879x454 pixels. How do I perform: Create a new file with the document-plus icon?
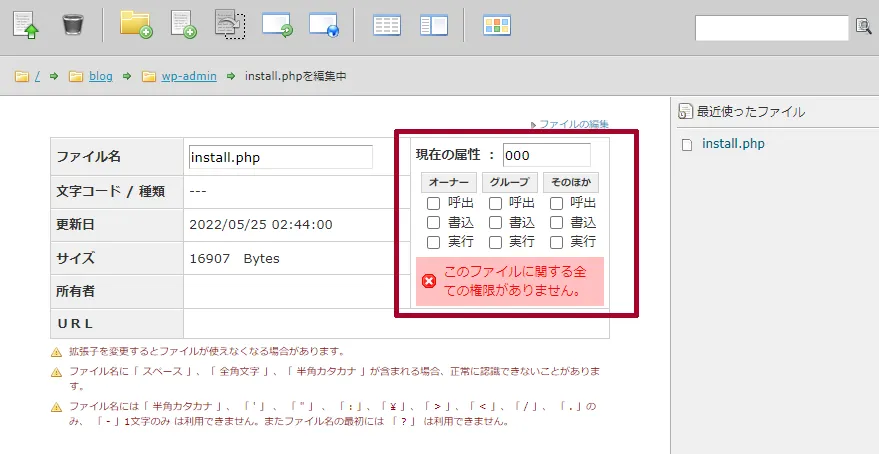pos(183,24)
